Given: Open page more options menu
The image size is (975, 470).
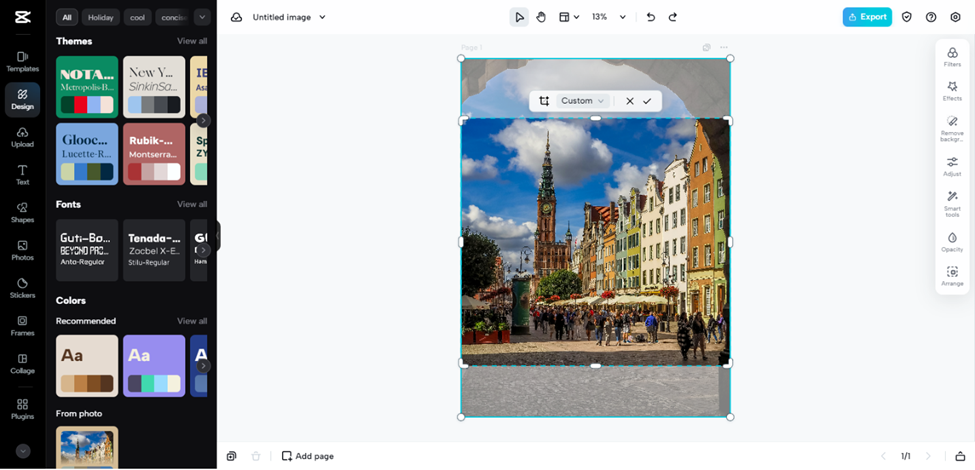Looking at the screenshot, I should [x=724, y=47].
